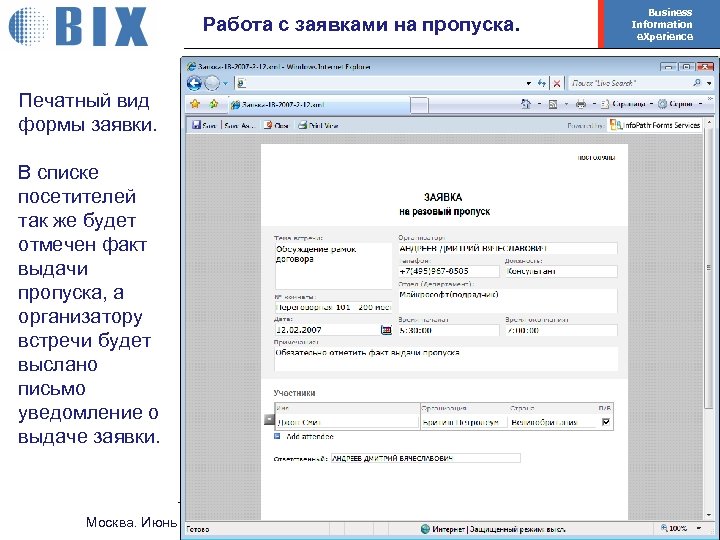Open the recent pages dropdown beside Forward
This screenshot has height=540, width=720.
pos(225,84)
